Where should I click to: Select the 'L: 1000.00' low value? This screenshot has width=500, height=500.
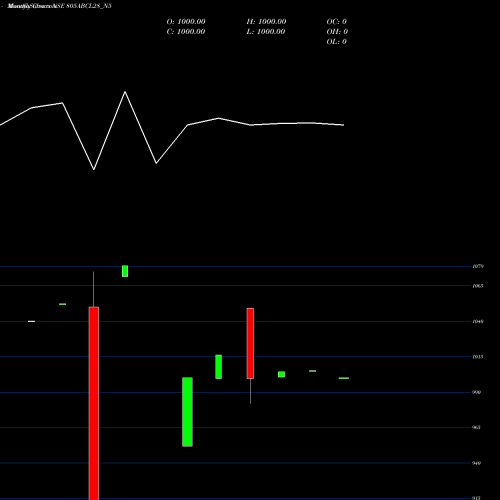pos(266,32)
